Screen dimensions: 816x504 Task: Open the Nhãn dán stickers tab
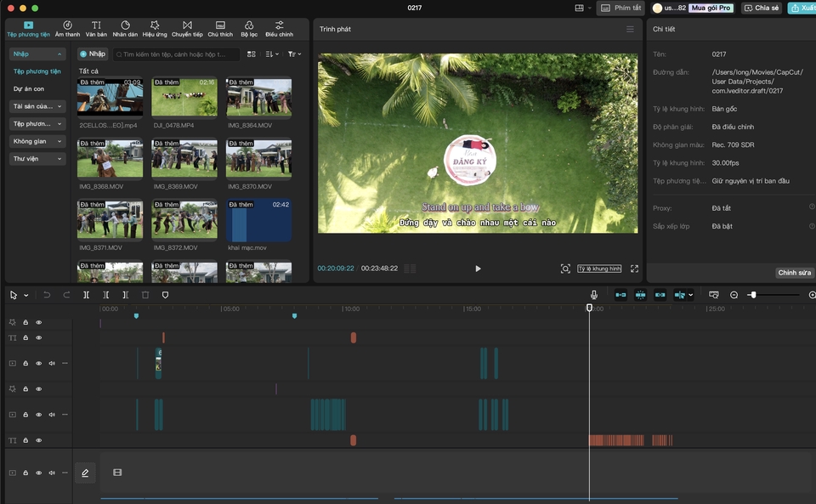point(126,29)
